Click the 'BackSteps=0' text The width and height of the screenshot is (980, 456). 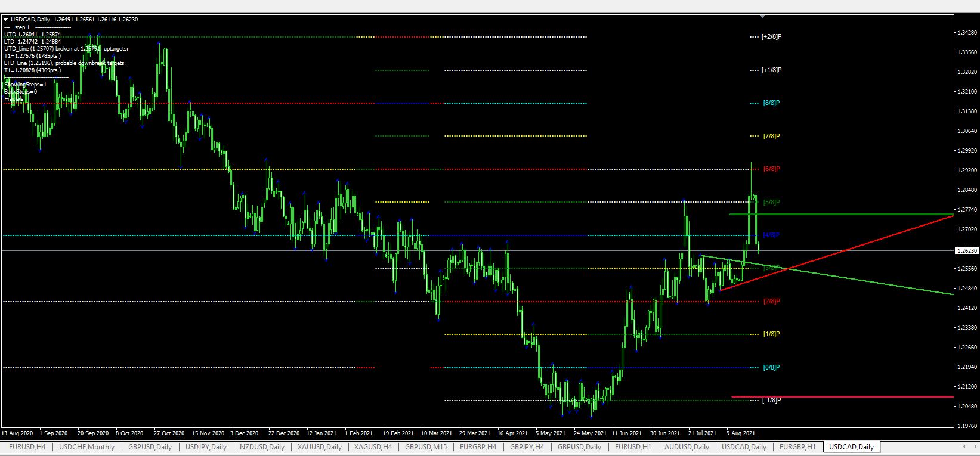pyautogui.click(x=20, y=92)
